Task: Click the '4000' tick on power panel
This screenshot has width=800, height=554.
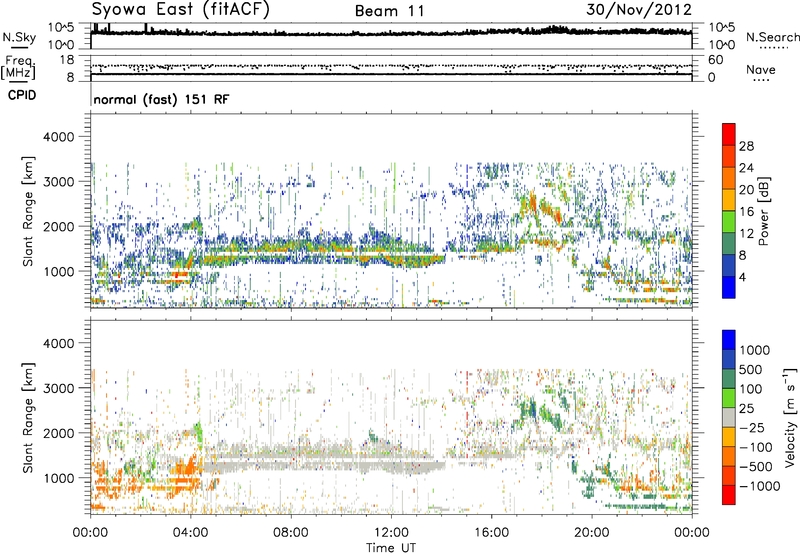Action: click(59, 137)
